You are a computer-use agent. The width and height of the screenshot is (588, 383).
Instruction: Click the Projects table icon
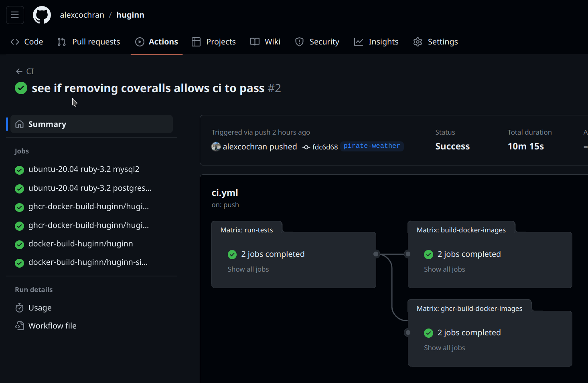tap(196, 42)
